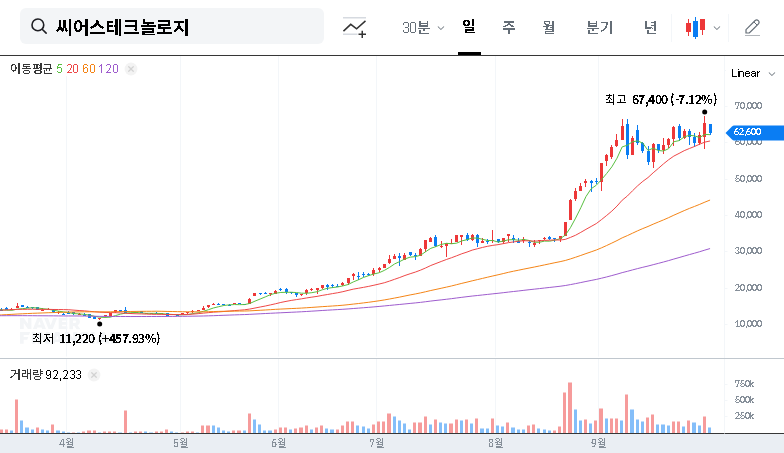The image size is (784, 453).
Task: Remove the 이동평균 moving average indicator
Action: click(131, 69)
